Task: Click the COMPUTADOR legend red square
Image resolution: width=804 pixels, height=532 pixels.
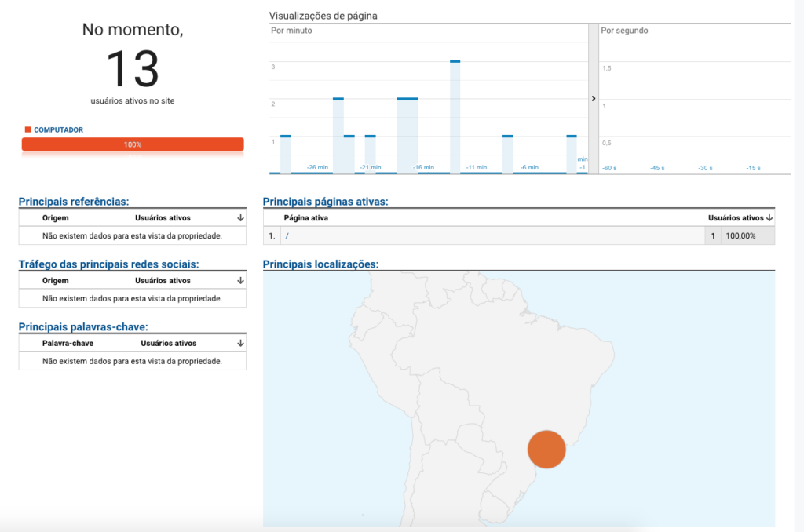Action: click(27, 129)
